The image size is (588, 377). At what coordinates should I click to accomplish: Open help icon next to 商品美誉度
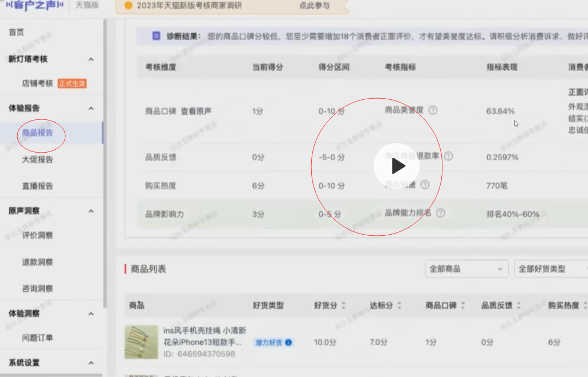click(433, 110)
